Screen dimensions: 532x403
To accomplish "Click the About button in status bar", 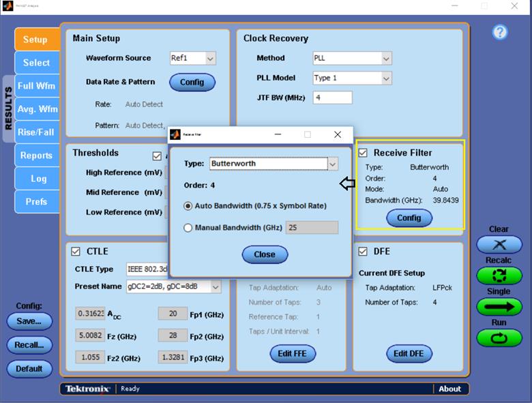I will tap(449, 389).
